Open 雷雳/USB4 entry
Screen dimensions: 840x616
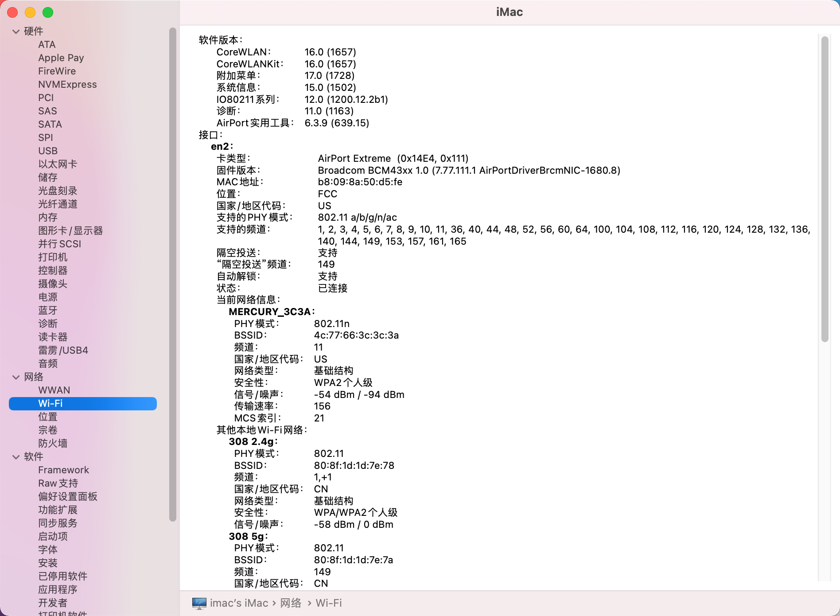63,351
